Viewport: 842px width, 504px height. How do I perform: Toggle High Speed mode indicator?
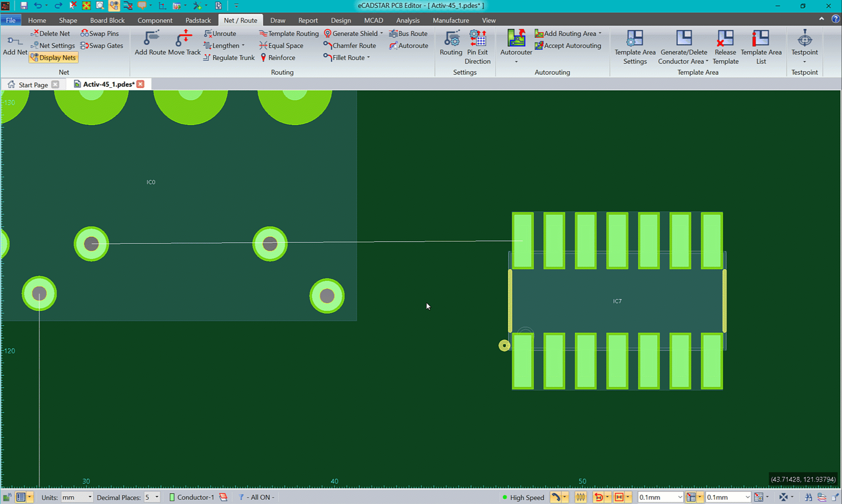(523, 497)
